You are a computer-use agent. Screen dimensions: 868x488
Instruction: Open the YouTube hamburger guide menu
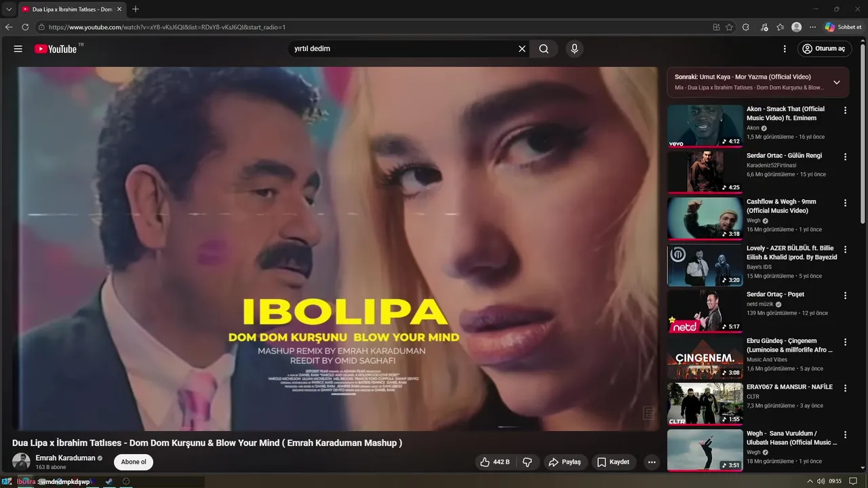[18, 49]
